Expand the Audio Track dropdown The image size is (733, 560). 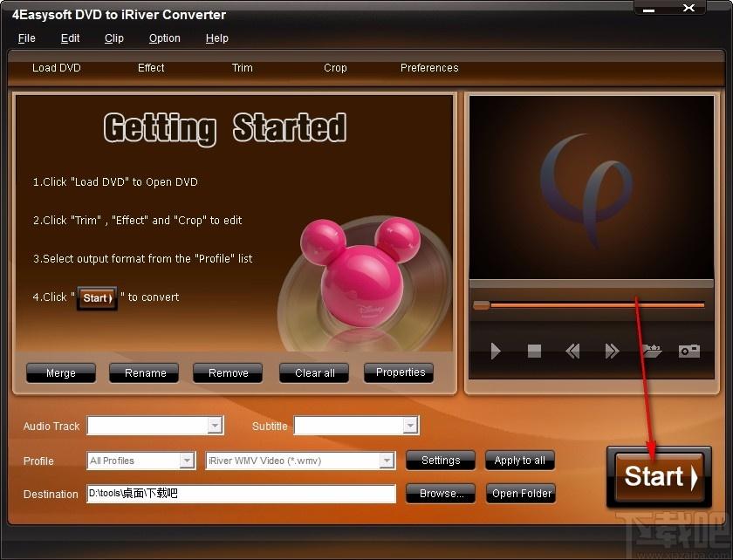click(215, 426)
